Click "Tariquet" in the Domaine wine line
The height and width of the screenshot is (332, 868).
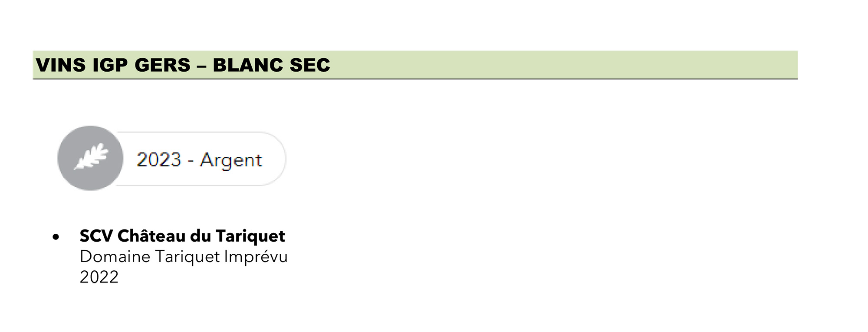pyautogui.click(x=187, y=257)
